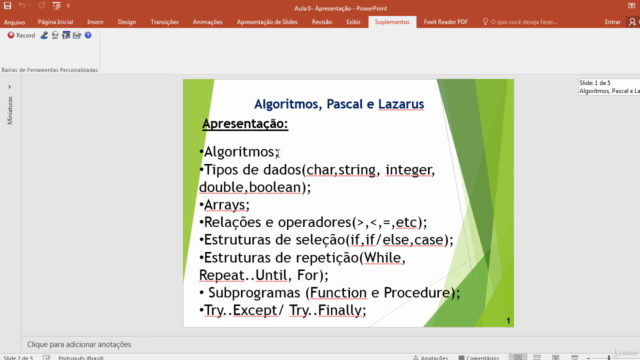Click the 'Apresentação:' heading on the slide
The width and height of the screenshot is (640, 360).
(245, 124)
